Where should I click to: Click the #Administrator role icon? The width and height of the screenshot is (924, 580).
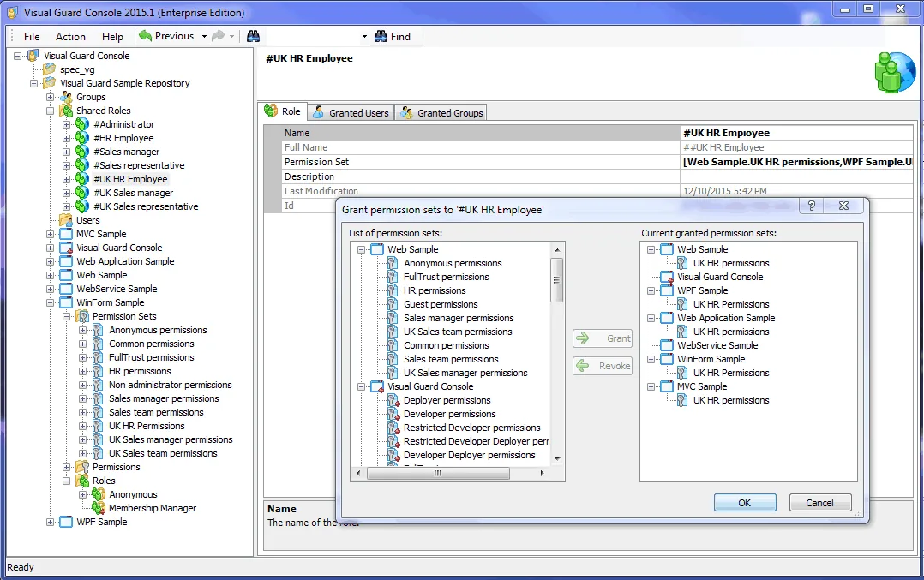[82, 124]
